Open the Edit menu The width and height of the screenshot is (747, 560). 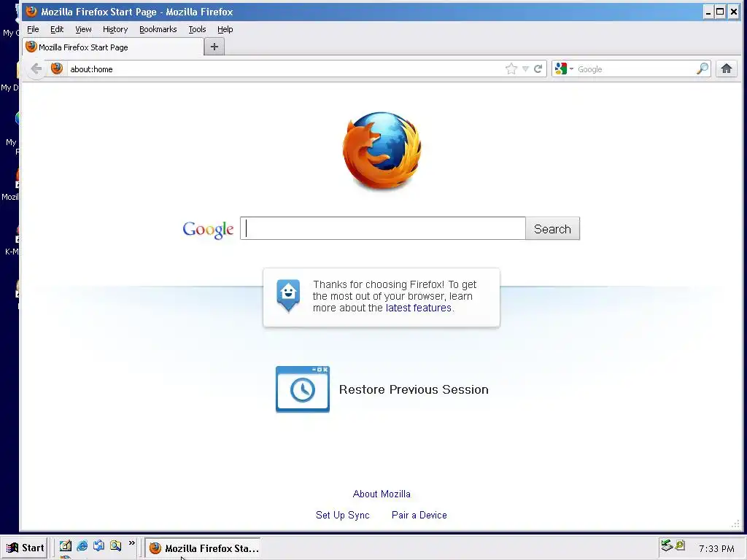pos(57,29)
